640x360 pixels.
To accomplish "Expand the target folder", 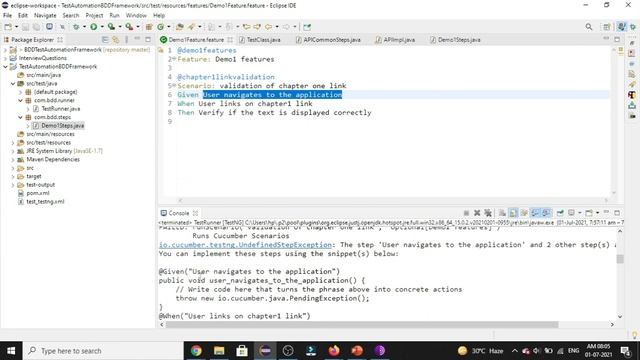I will click(x=13, y=176).
